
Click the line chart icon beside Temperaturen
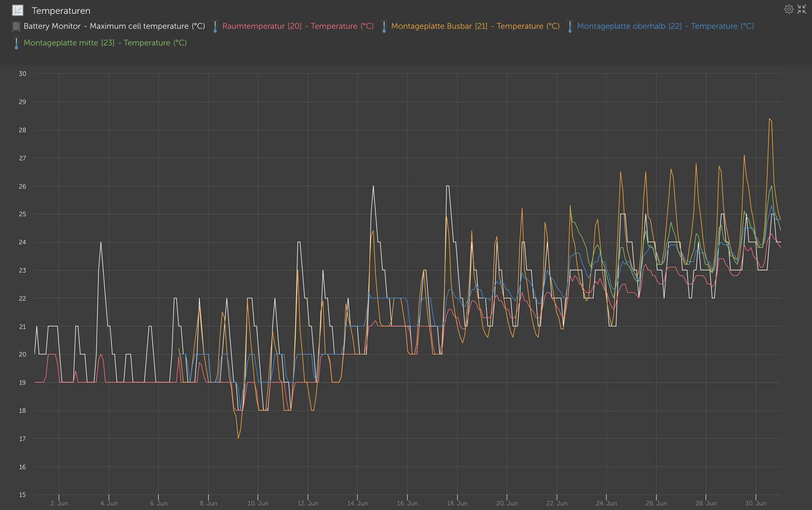(x=18, y=10)
